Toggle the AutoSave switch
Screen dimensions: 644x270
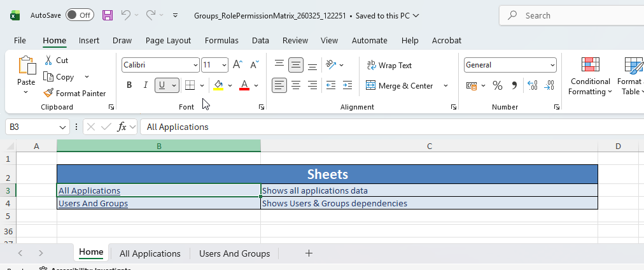80,15
